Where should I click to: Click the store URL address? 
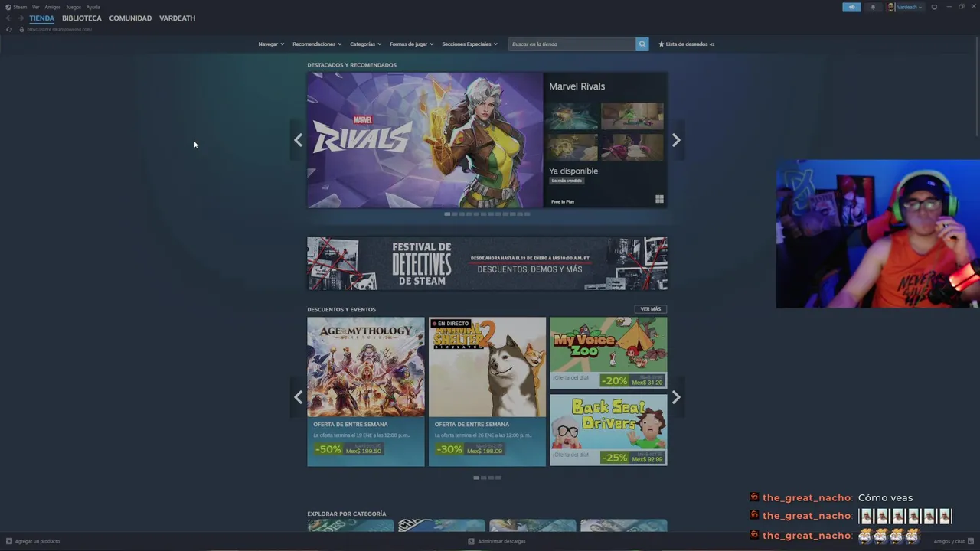pos(60,29)
